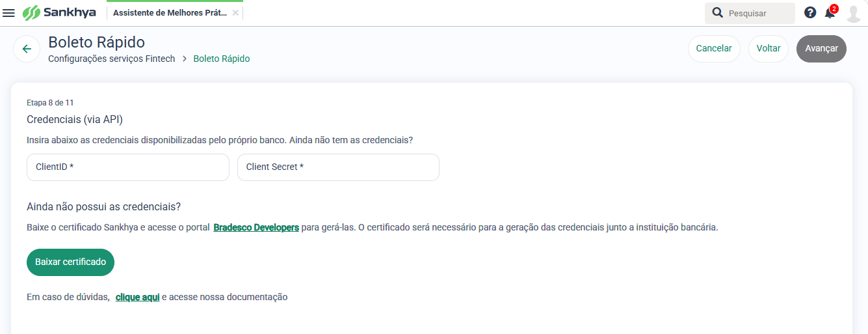The width and height of the screenshot is (868, 334).
Task: Select the Assistente de Melhores Práticas tab
Action: pos(170,13)
